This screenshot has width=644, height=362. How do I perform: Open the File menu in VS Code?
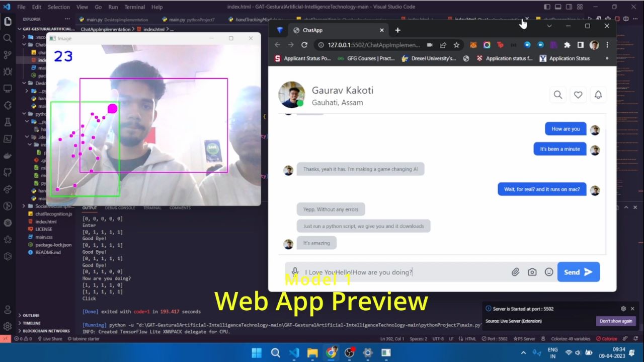point(21,7)
